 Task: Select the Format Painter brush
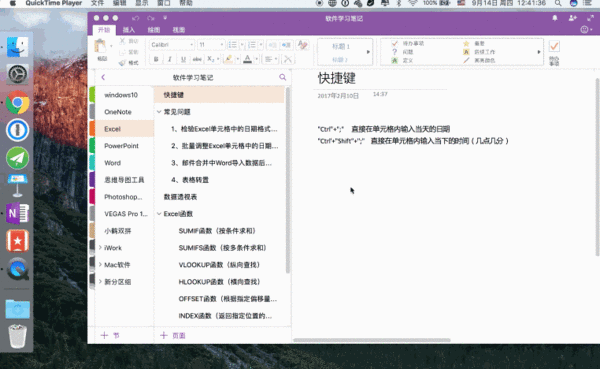click(122, 63)
